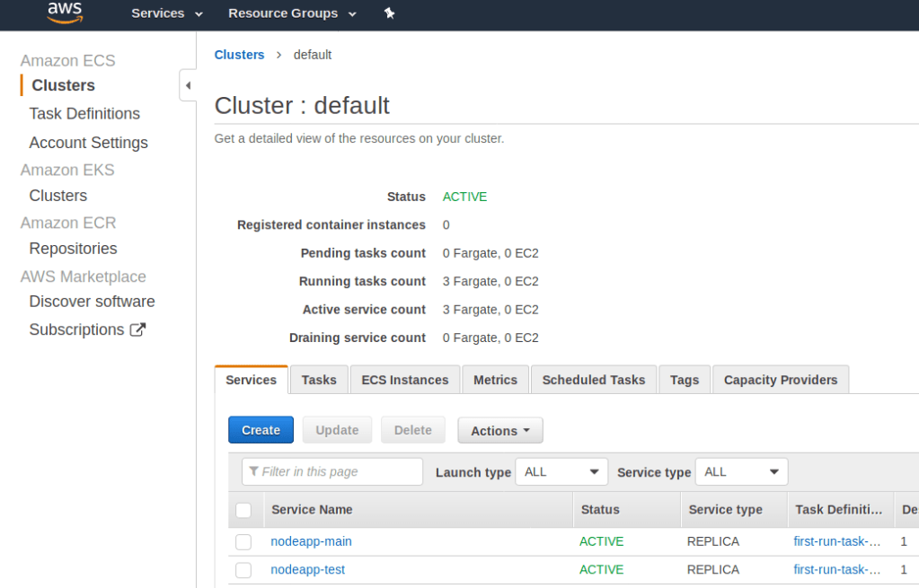Image resolution: width=919 pixels, height=588 pixels.
Task: Collapse the sidebar with the arrow handle
Action: tap(188, 85)
